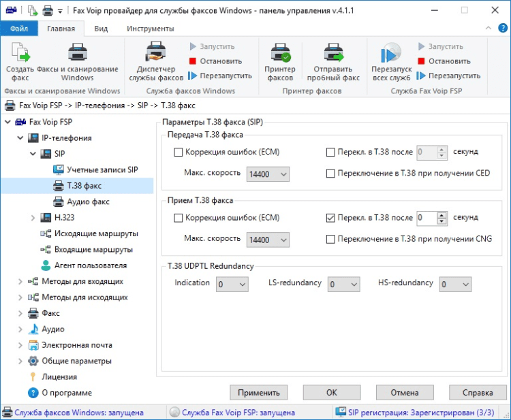Viewport: 511px width, 420px height.
Task: Expand Электронная почта tree node
Action: pos(20,345)
